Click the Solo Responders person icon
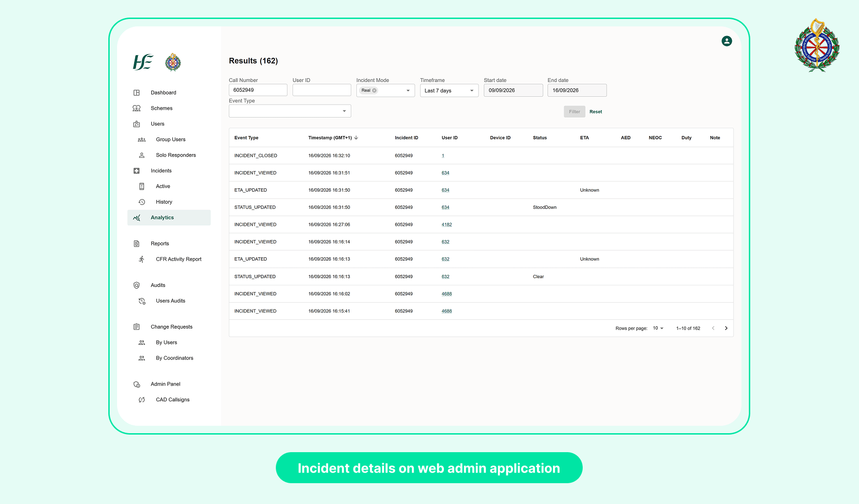Image resolution: width=859 pixels, height=504 pixels. (142, 156)
